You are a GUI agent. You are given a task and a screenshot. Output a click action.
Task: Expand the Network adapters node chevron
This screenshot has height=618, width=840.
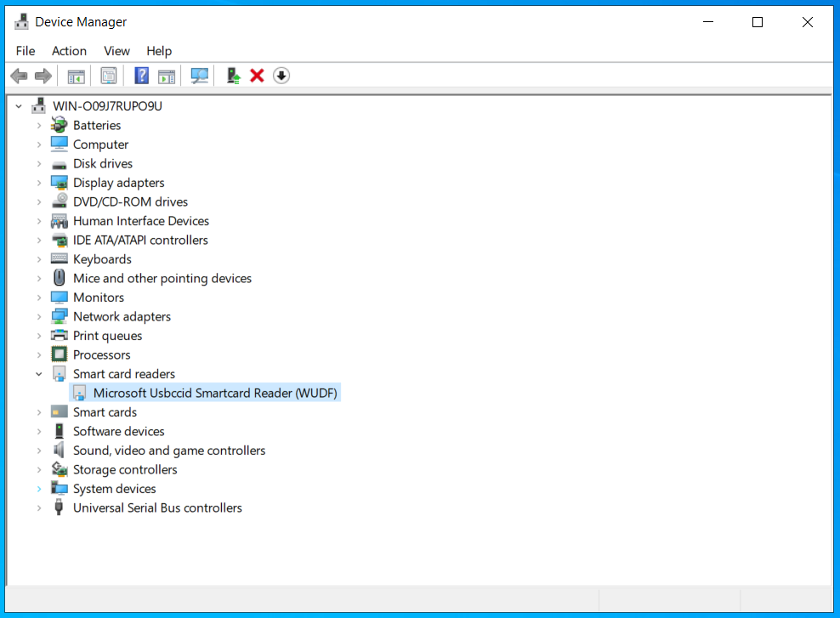[x=38, y=316]
